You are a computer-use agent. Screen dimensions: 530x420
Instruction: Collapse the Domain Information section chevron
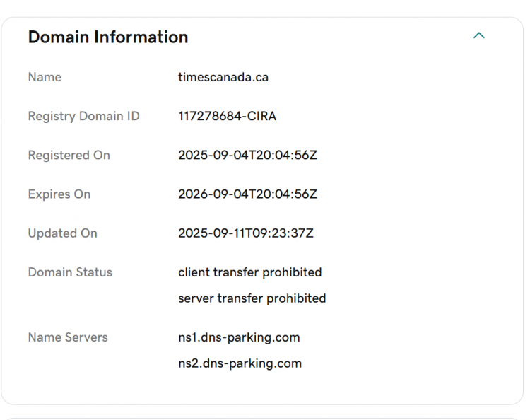(x=479, y=35)
